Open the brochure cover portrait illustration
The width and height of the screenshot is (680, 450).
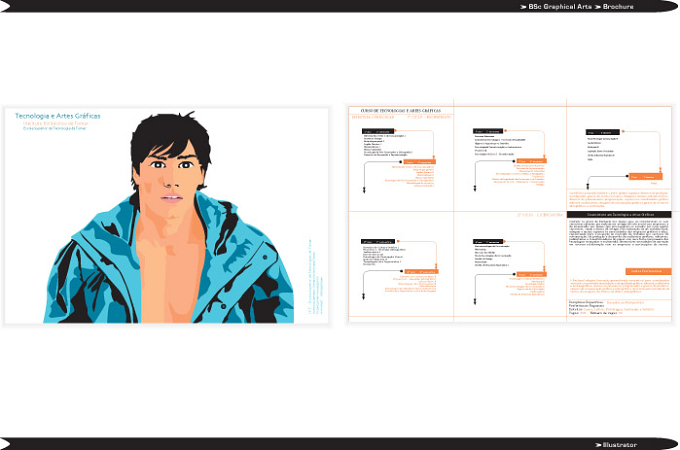click(167, 215)
